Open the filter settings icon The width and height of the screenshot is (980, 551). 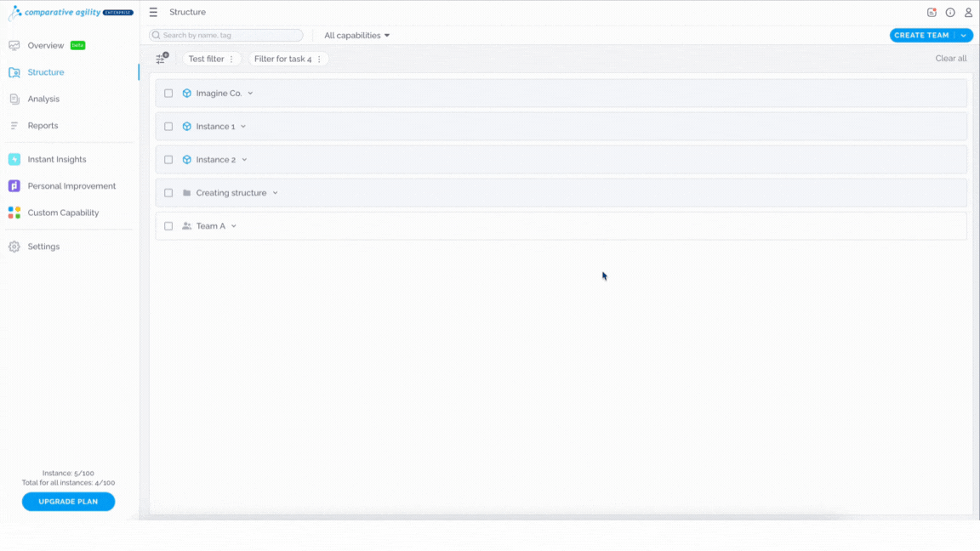[162, 58]
